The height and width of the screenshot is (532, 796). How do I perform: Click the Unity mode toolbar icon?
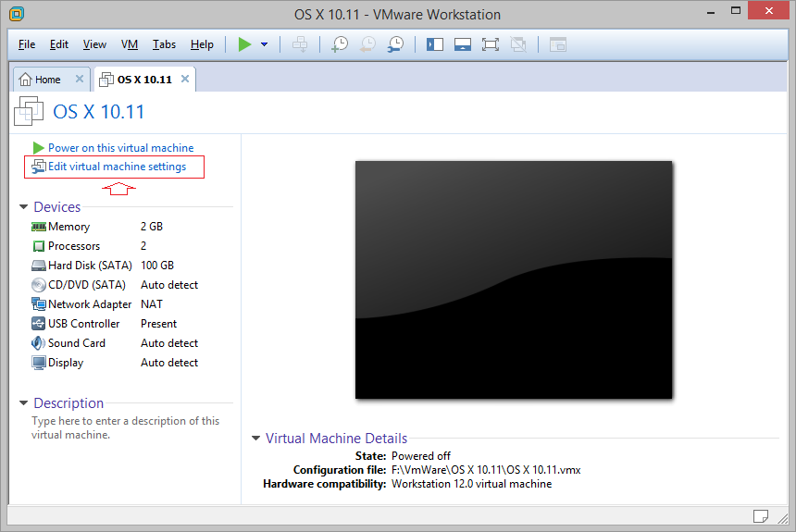tap(518, 44)
